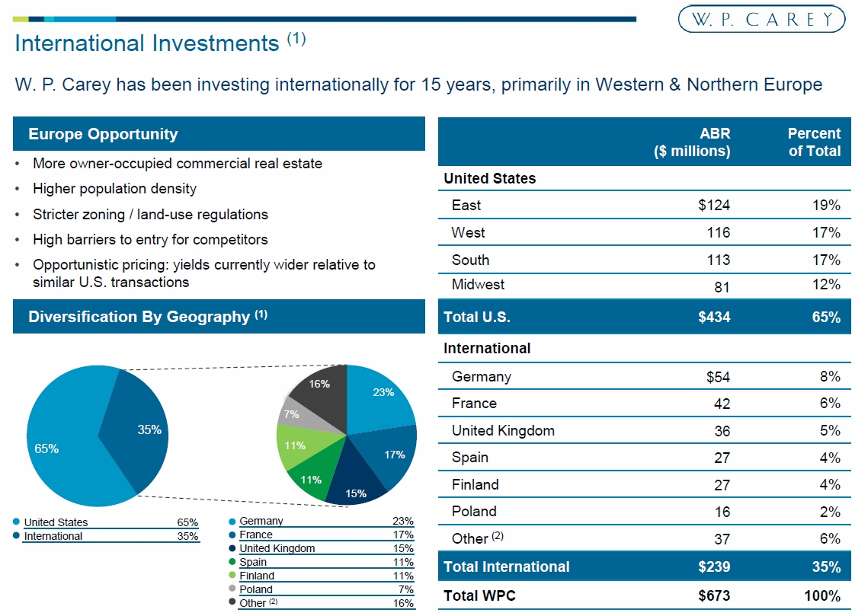Click the Germany row's $54 value
Screen dimensions: 855x616
[x=718, y=377]
